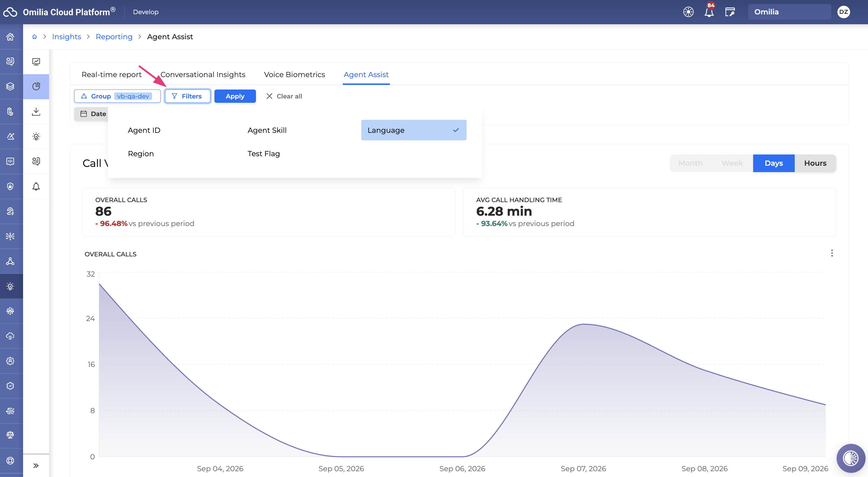Select the pie chart reporting icon
868x477 pixels.
[36, 87]
